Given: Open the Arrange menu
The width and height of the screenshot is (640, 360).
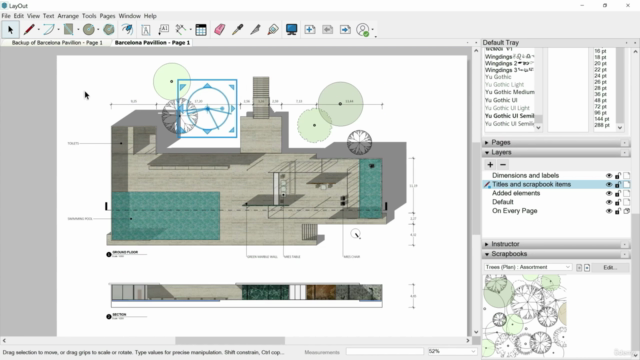Looking at the screenshot, I should tap(68, 16).
